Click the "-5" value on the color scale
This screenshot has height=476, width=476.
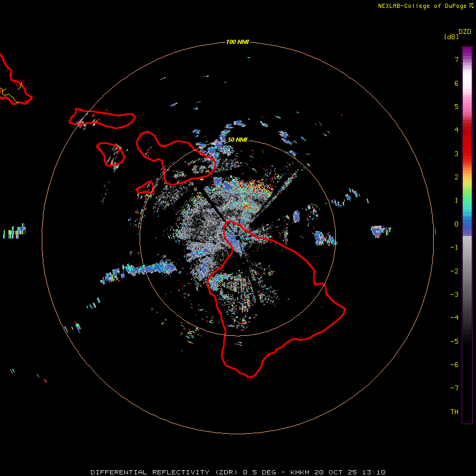click(x=454, y=342)
